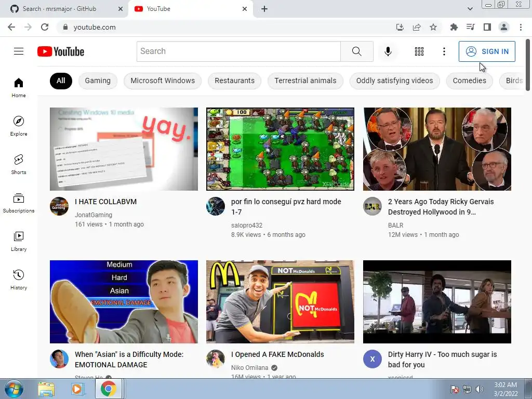Image resolution: width=532 pixels, height=399 pixels.
Task: Open the EMOTIONAL DAMAGE video thumbnail
Action: tap(124, 302)
